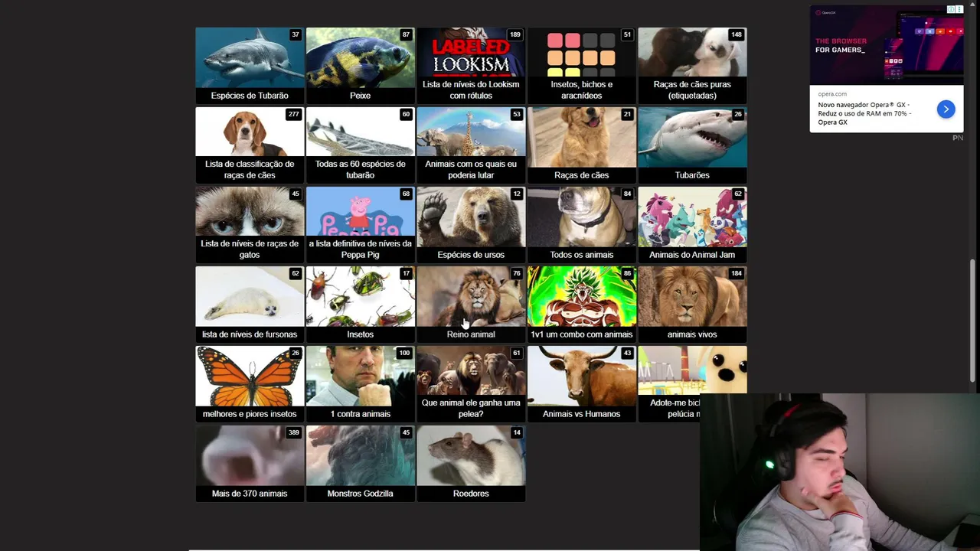Click the Opera GX logo in the ad
Image resolution: width=980 pixels, height=551 pixels.
(x=825, y=13)
